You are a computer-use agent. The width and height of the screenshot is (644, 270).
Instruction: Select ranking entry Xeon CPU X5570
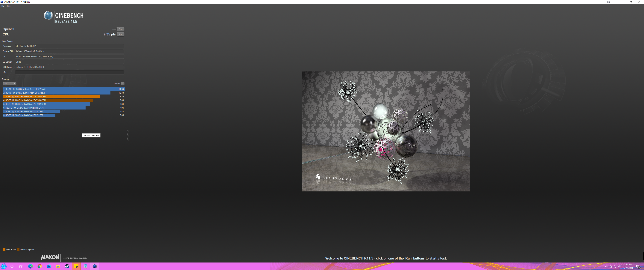[63, 93]
